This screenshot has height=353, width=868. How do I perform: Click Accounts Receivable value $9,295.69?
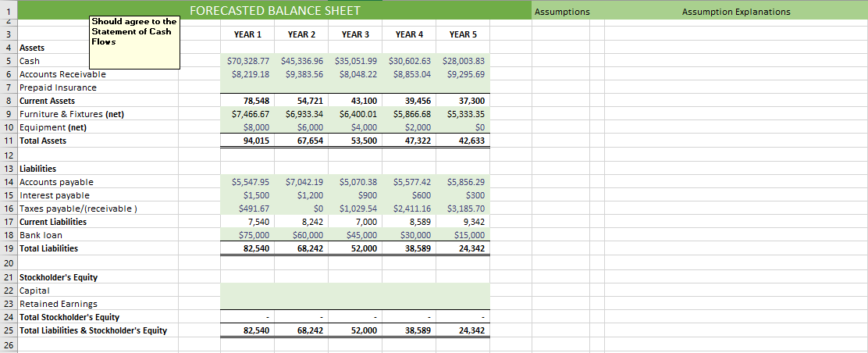(464, 74)
